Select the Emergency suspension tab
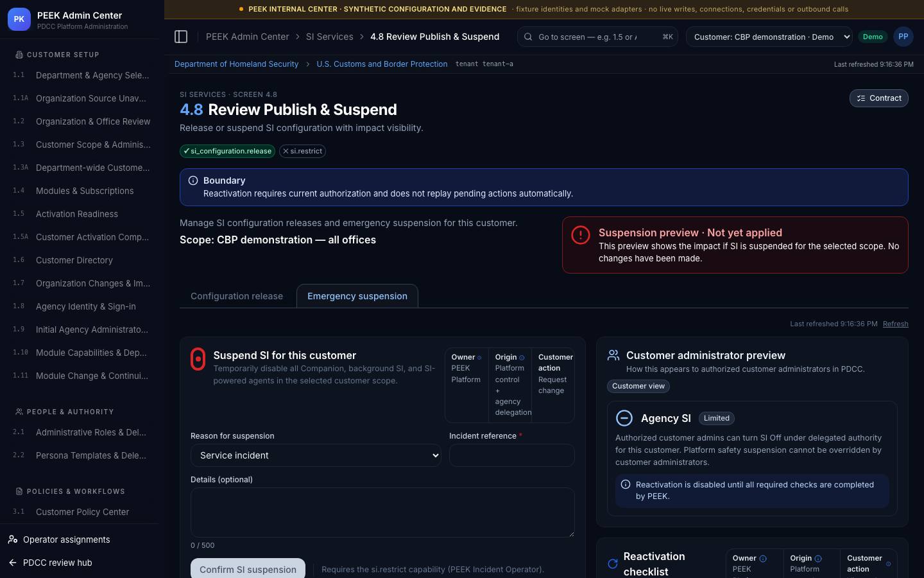Image resolution: width=924 pixels, height=578 pixels. [357, 296]
